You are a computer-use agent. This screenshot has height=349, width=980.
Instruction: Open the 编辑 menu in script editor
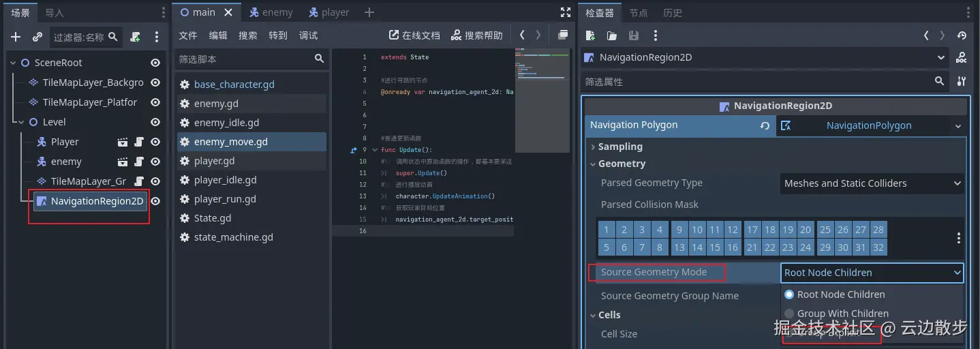[218, 35]
